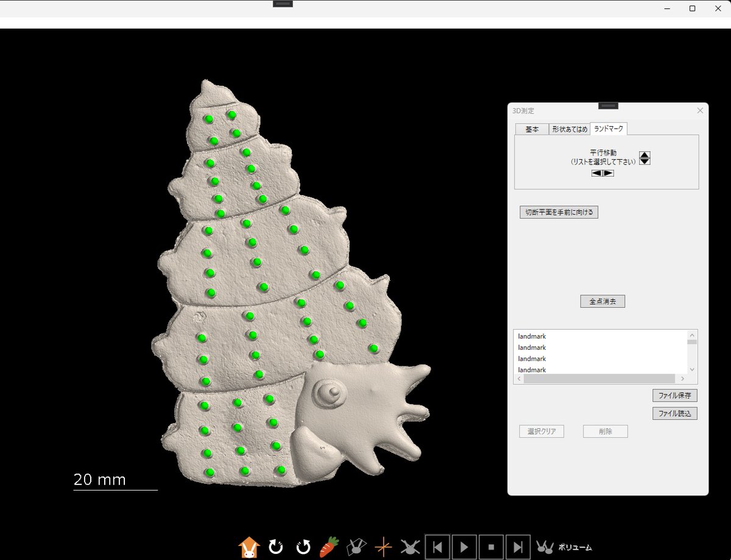
Task: Close the 3D測定 panel
Action: [x=700, y=110]
